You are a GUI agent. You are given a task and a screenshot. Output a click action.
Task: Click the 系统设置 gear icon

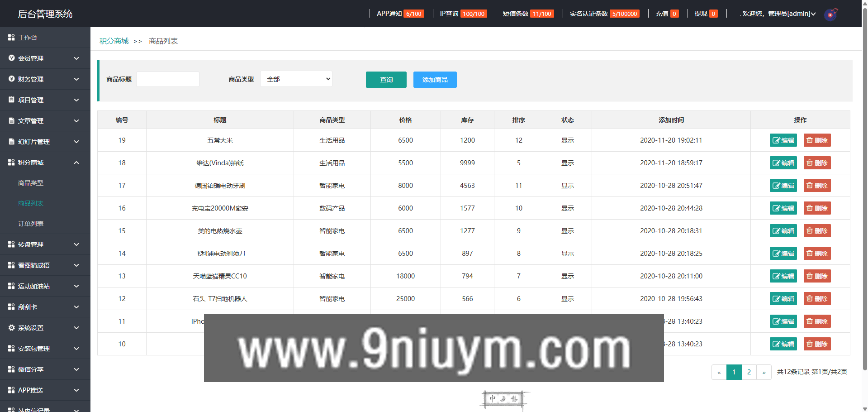point(12,328)
